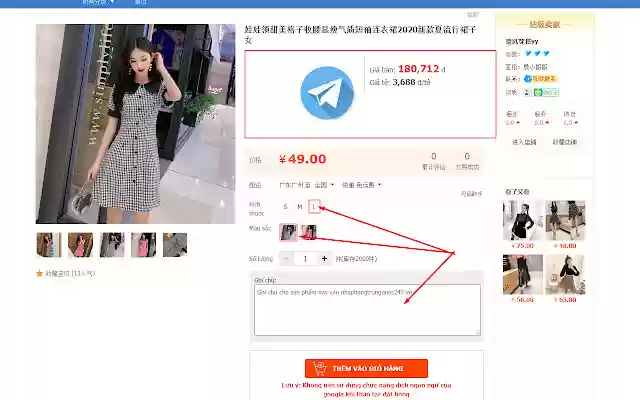Click the ¥49.00 price text

click(x=303, y=159)
